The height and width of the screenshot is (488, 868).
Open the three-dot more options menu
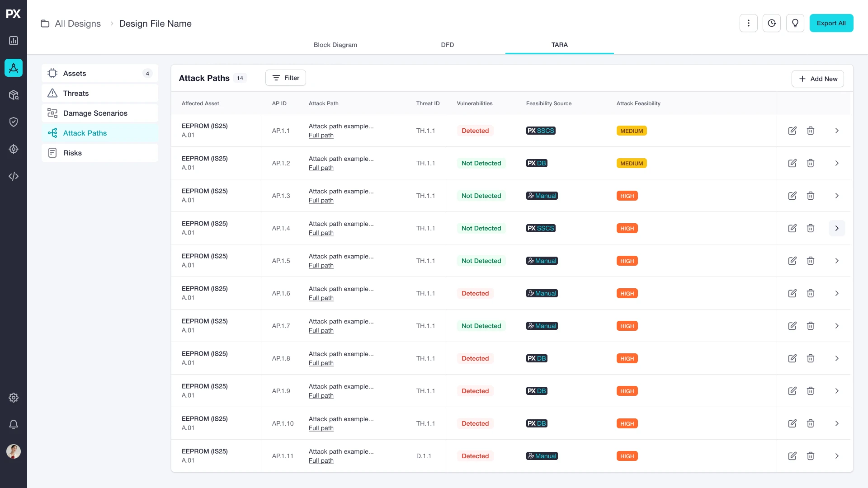click(x=749, y=23)
